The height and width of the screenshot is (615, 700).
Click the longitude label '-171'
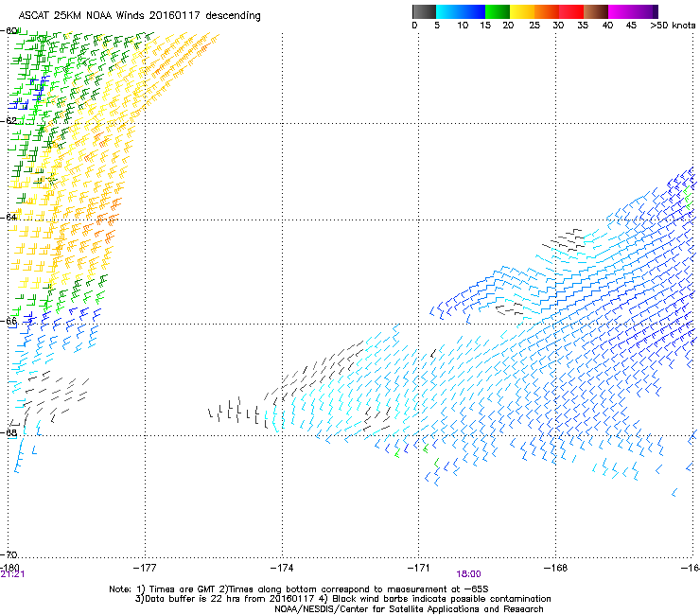pyautogui.click(x=419, y=568)
